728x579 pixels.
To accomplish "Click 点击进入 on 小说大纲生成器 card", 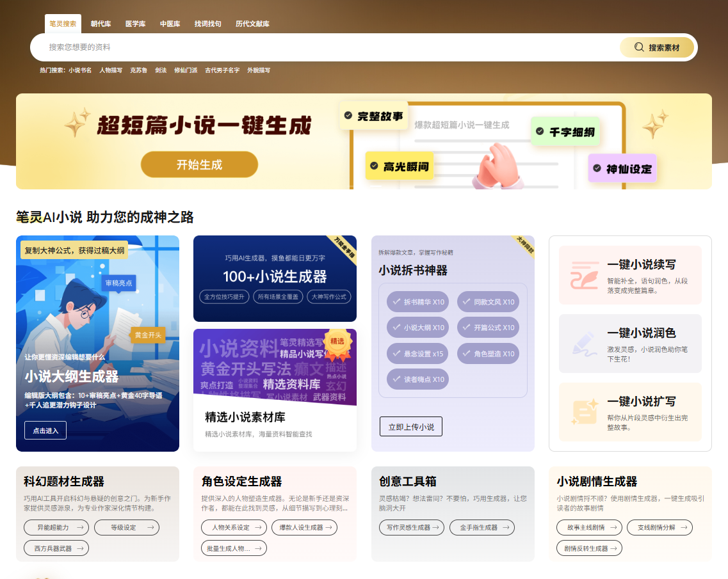I will [45, 431].
